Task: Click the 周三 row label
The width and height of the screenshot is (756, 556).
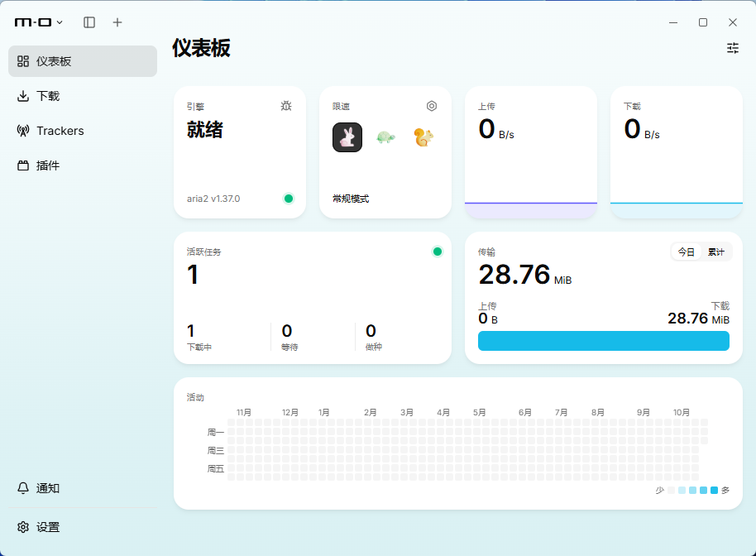Action: tap(216, 450)
